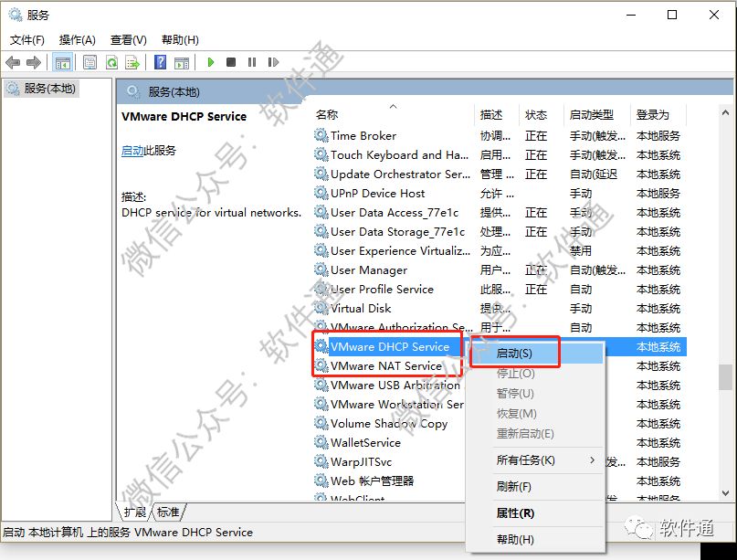
Task: Select VMware Workstation Ser... service
Action: coord(397,405)
